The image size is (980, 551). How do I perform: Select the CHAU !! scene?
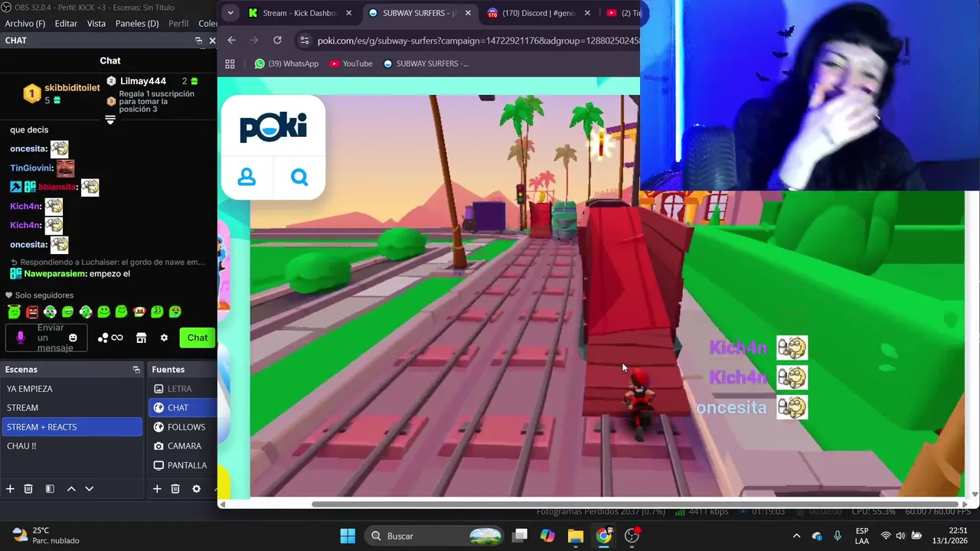pyautogui.click(x=72, y=446)
